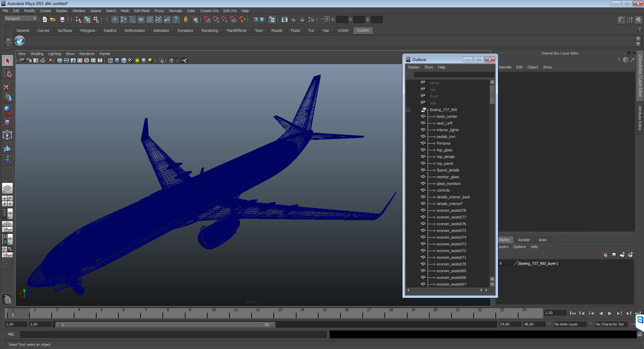Click the MEL command input field
644x349 pixels.
[x=173, y=334]
